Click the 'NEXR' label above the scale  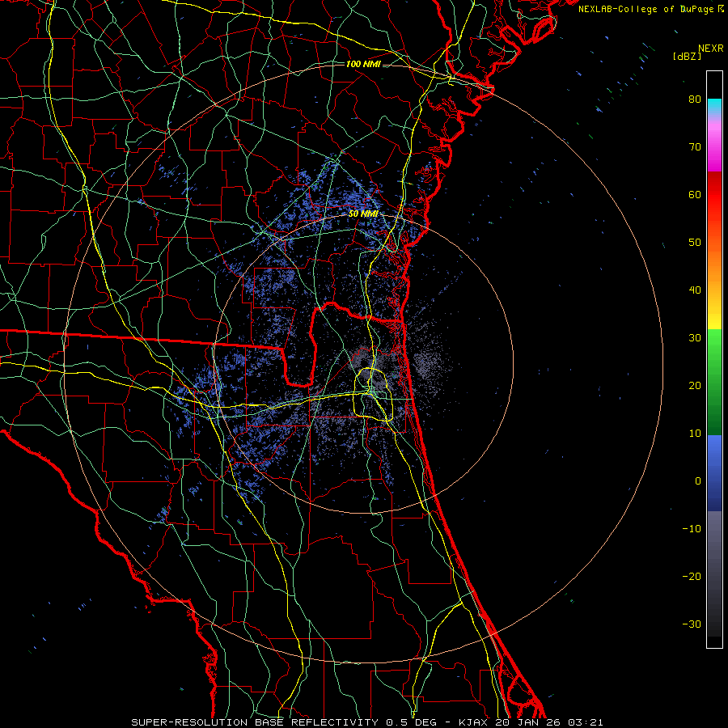pos(711,49)
